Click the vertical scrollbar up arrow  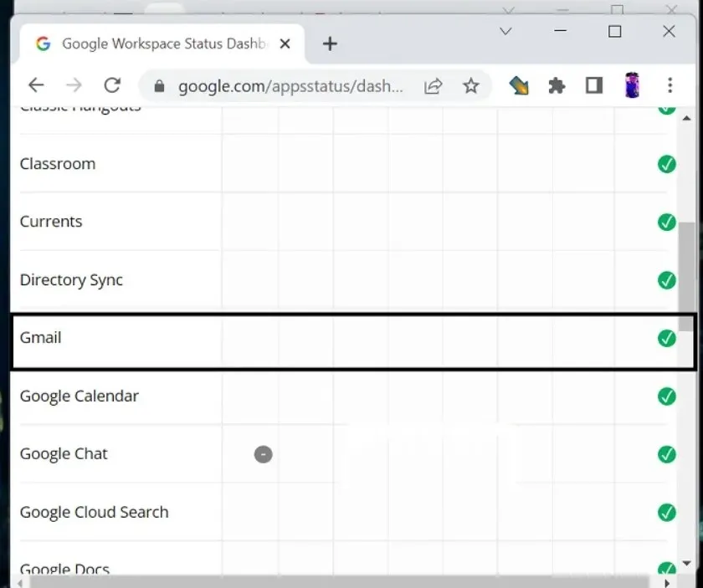point(686,118)
